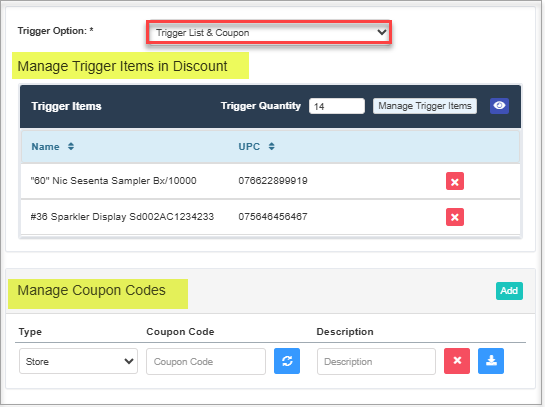Expand the coupon Type Store dropdown
The width and height of the screenshot is (545, 407).
pyautogui.click(x=79, y=361)
